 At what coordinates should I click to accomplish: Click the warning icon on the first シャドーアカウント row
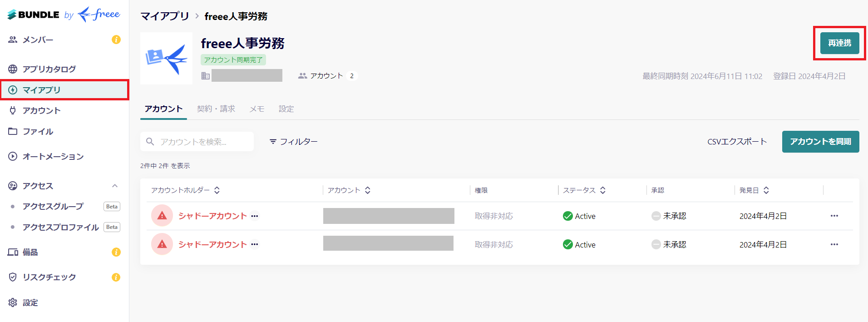[x=162, y=215]
